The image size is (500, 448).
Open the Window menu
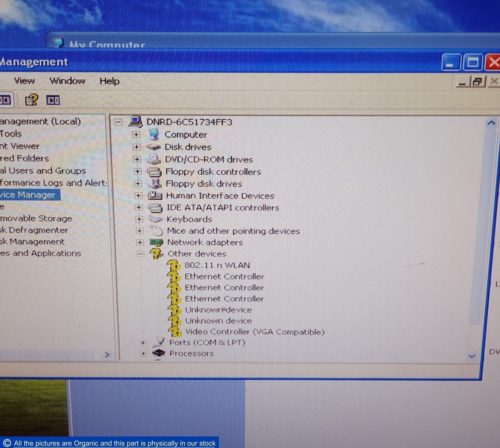[67, 81]
